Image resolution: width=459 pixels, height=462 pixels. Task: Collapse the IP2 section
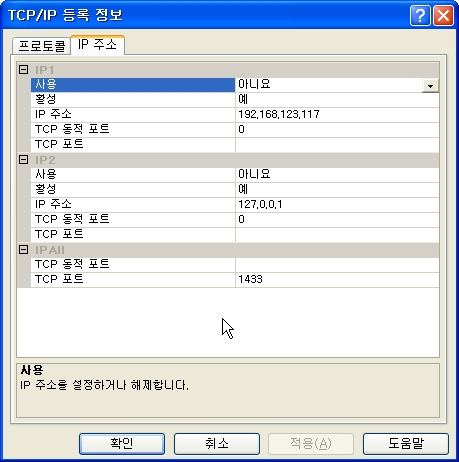(x=23, y=160)
